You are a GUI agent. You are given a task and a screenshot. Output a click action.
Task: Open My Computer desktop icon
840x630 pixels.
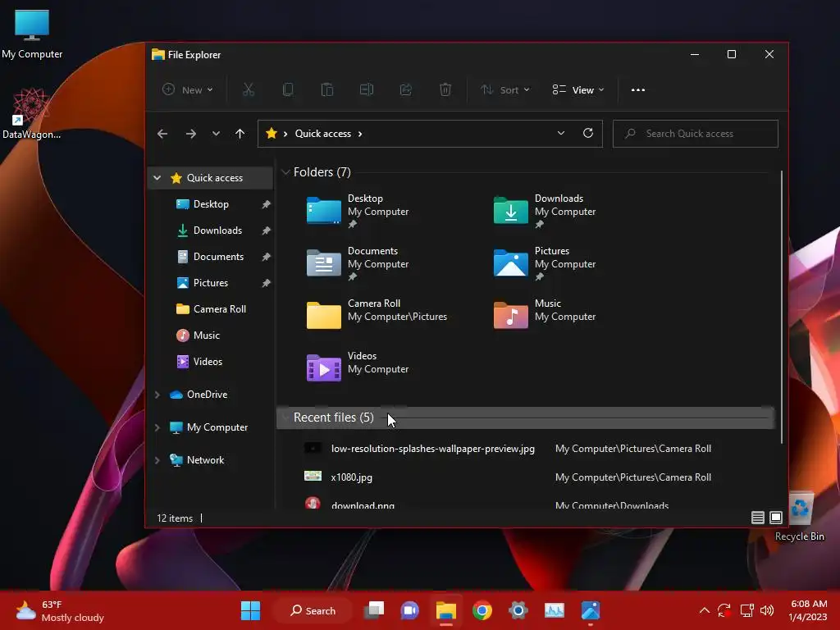pos(32,33)
